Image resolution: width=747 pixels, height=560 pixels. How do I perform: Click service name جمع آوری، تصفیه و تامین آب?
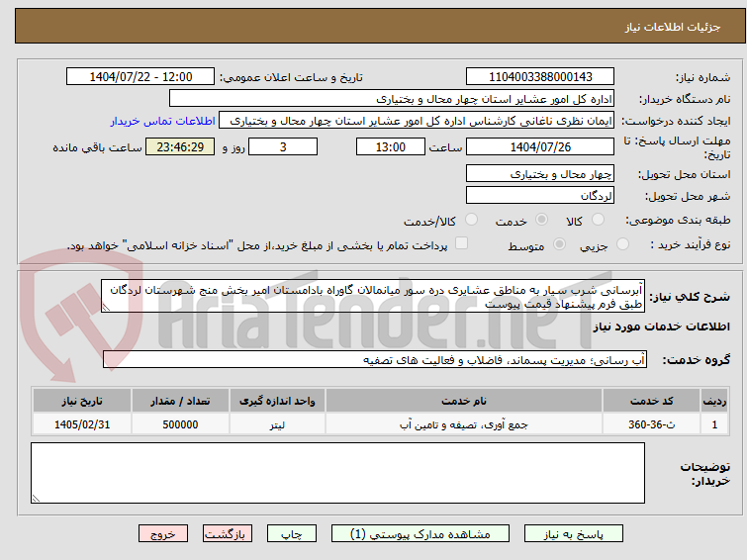click(x=464, y=424)
